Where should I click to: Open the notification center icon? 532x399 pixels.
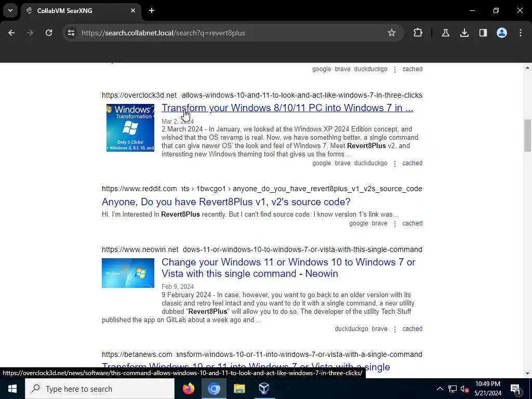515,389
